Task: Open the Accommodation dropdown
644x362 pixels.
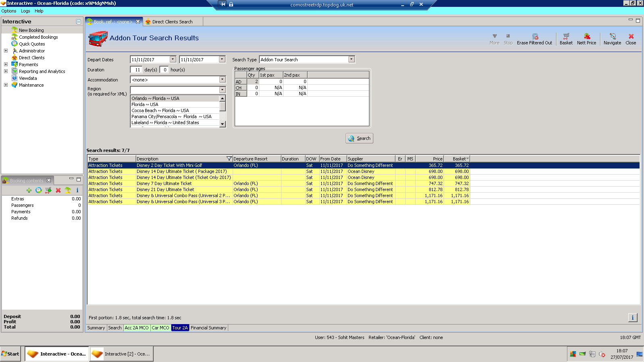Action: pos(223,79)
